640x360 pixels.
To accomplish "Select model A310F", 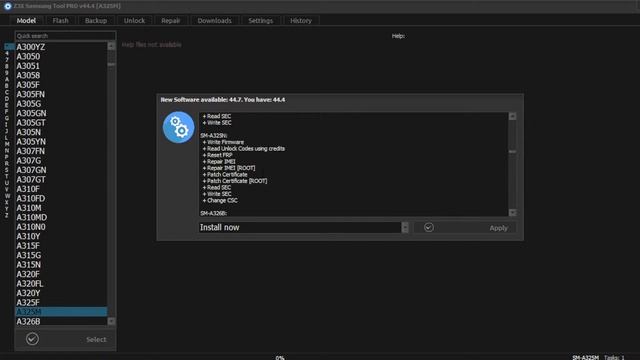I will (61, 189).
